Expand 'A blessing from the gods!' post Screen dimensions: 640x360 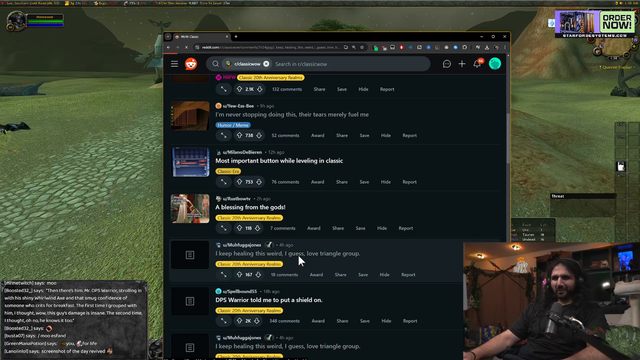point(224,228)
